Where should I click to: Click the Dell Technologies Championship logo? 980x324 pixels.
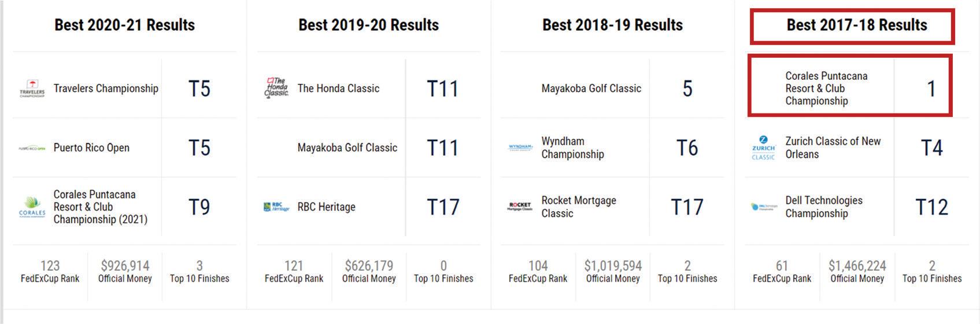click(764, 207)
